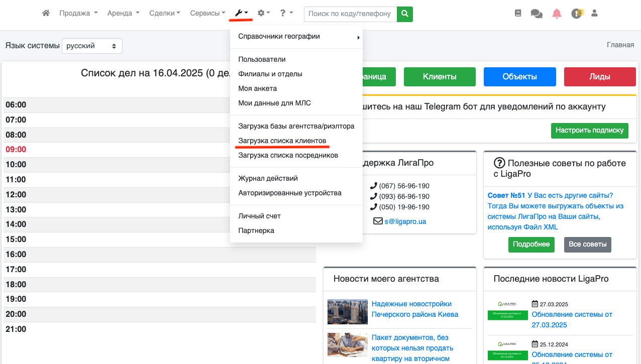Expand the Продажа dropdown
641x364 pixels.
(x=78, y=14)
